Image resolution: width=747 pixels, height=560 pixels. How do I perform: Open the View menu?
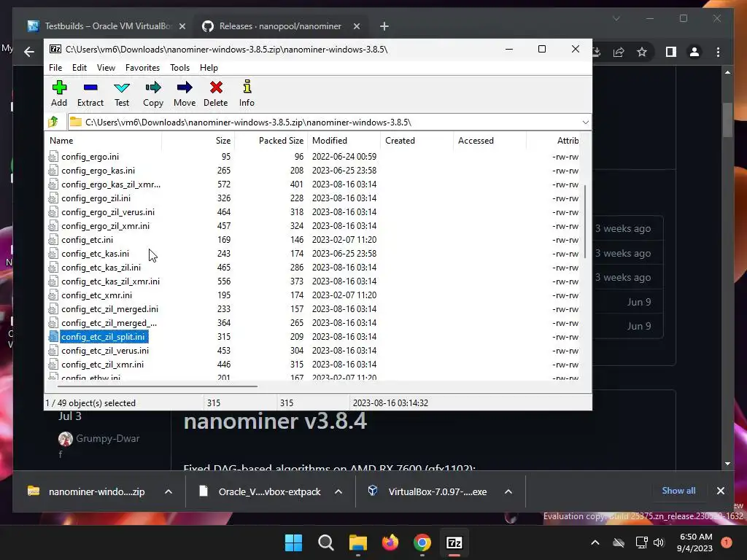(x=106, y=68)
